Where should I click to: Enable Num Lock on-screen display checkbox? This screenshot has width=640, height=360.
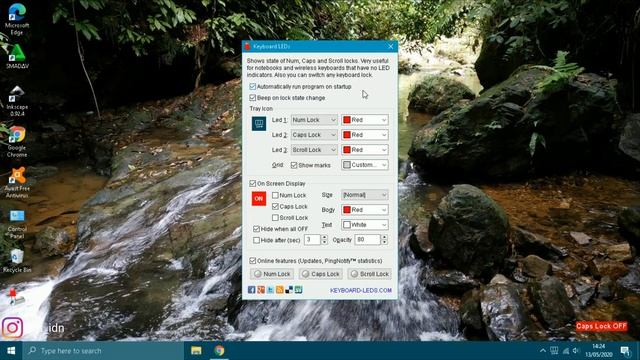(275, 196)
